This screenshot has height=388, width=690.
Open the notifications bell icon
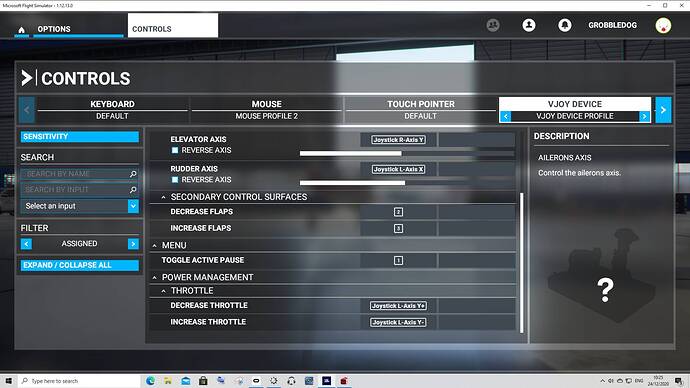[565, 25]
